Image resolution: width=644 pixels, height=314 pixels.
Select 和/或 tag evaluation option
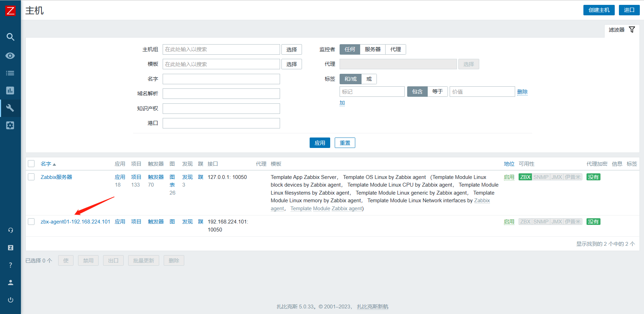click(x=350, y=79)
